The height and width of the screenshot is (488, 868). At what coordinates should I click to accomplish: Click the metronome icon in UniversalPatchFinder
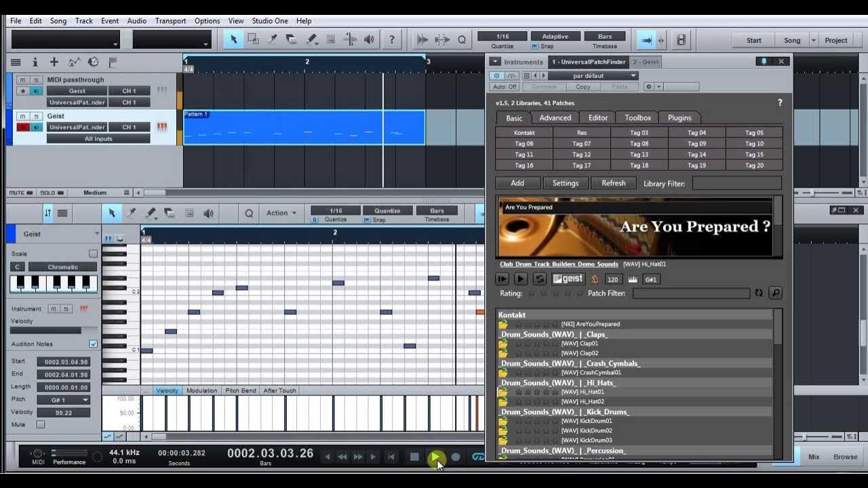(595, 279)
